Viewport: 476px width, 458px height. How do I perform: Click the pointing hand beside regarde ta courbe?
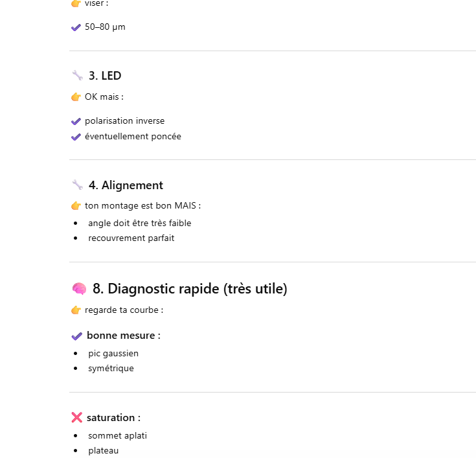coord(76,310)
